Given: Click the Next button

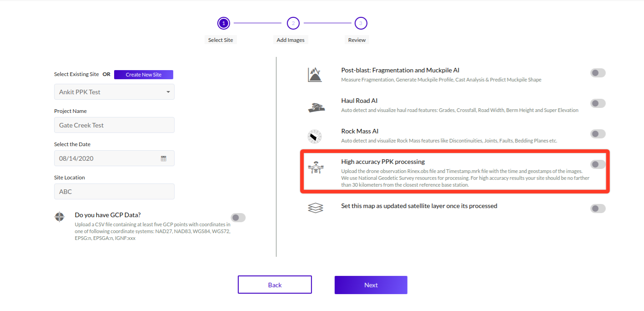Looking at the screenshot, I should tap(371, 285).
